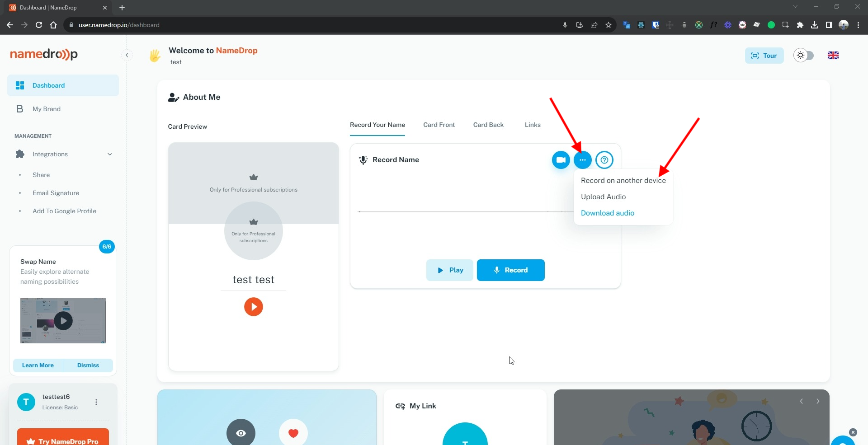Open the browser downloads icon

815,25
